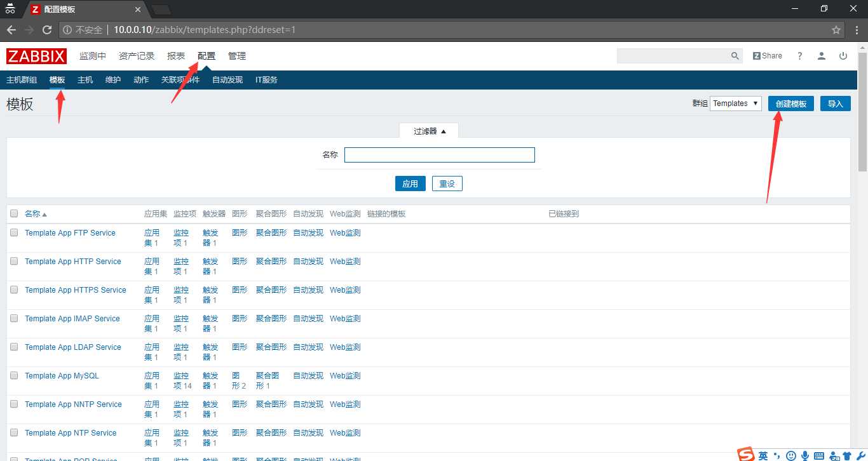
Task: Toggle the select-all templates checkbox
Action: click(x=14, y=214)
